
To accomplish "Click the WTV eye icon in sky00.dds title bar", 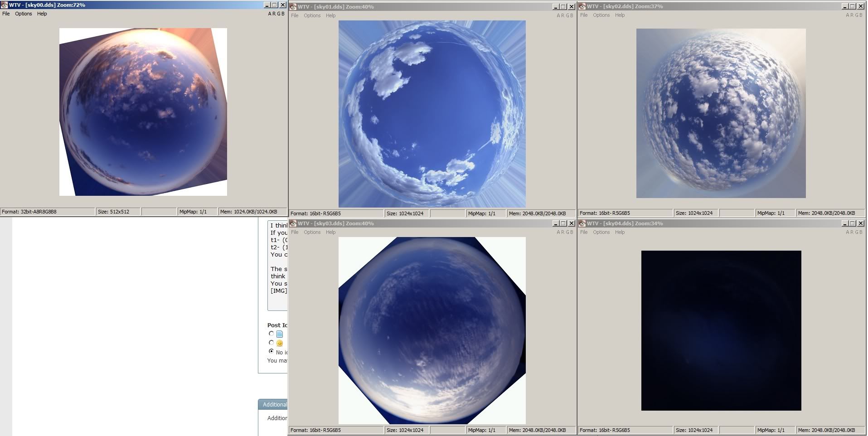I will tap(5, 5).
